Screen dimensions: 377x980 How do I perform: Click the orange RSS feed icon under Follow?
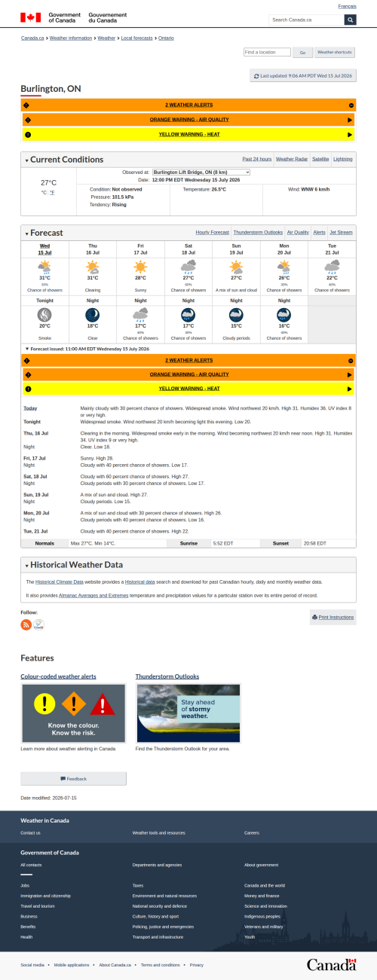click(26, 624)
